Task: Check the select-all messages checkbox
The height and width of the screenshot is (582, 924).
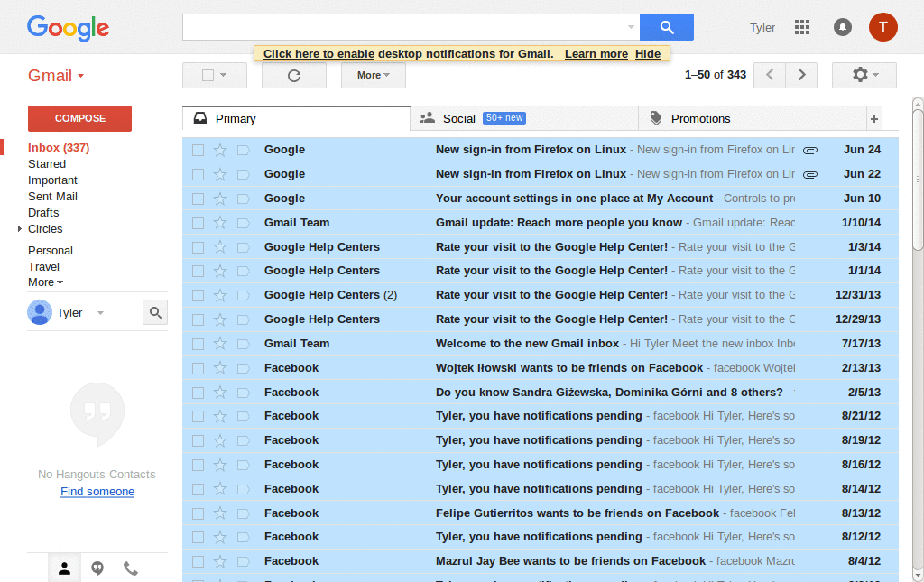Action: click(x=208, y=75)
